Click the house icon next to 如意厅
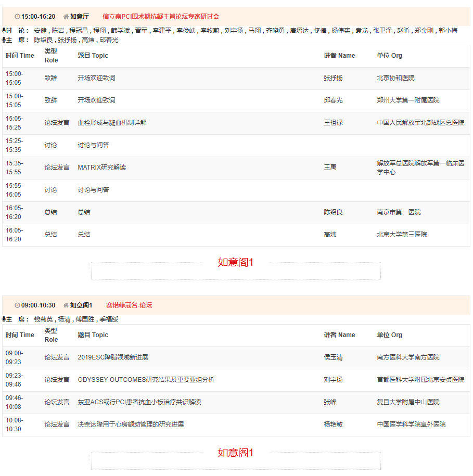This screenshot has height=476, width=473. pyautogui.click(x=66, y=17)
